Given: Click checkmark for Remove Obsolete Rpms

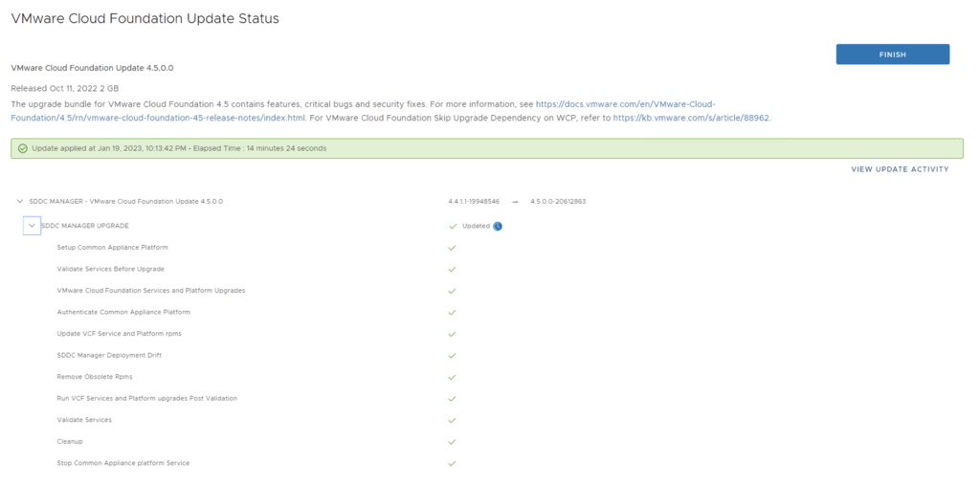Looking at the screenshot, I should pyautogui.click(x=452, y=377).
